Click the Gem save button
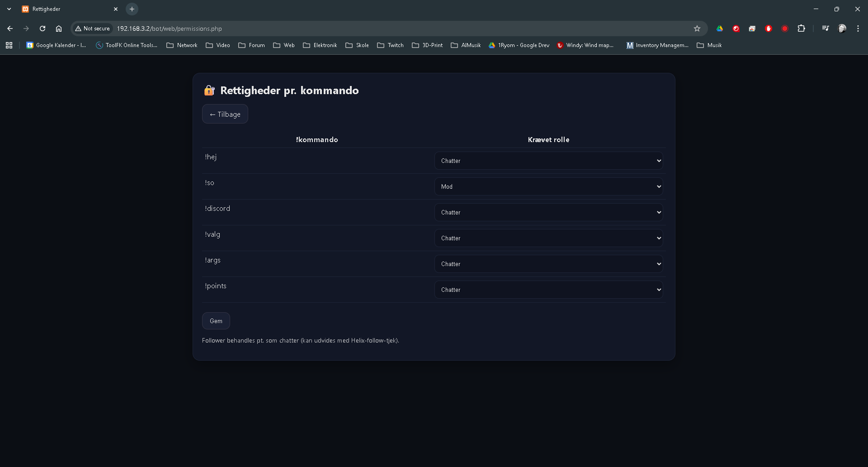Viewport: 868px width, 467px height. [x=216, y=321]
